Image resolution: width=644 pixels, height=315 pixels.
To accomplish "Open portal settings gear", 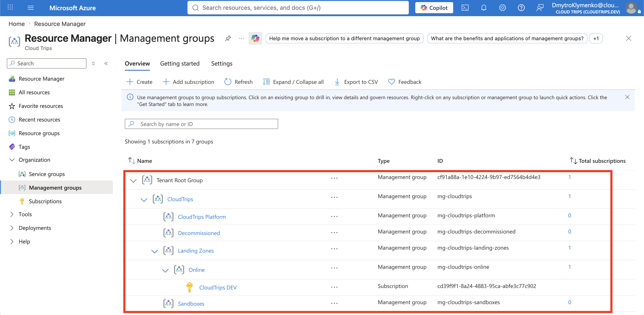I will pyautogui.click(x=502, y=8).
